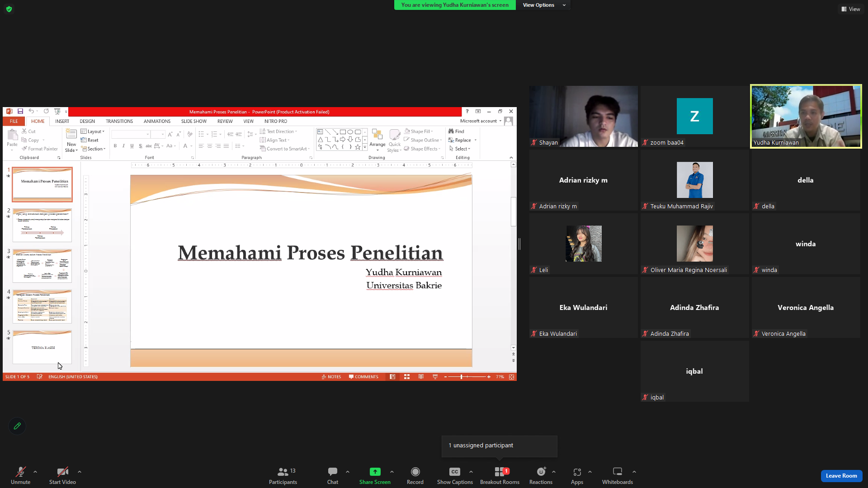
Task: Expand chat options arrow beside Chat
Action: pos(348,472)
